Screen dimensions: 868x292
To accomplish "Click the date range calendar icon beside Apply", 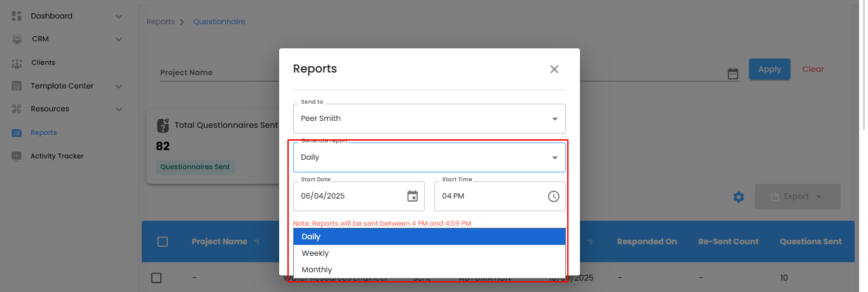I will click(733, 74).
